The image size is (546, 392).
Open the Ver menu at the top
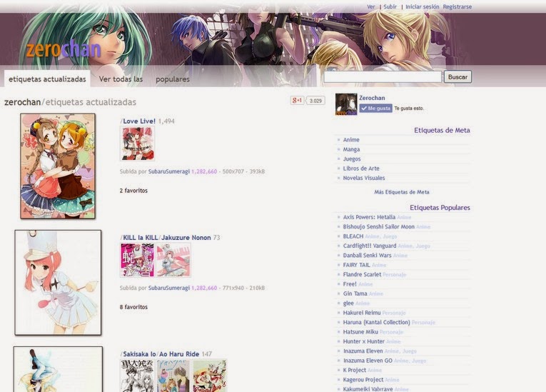coord(371,6)
